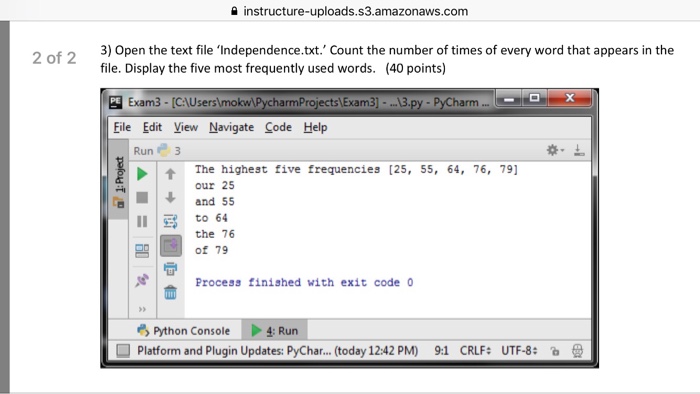The height and width of the screenshot is (394, 700).
Task: Open Run panel gear settings dropdown
Action: (555, 150)
